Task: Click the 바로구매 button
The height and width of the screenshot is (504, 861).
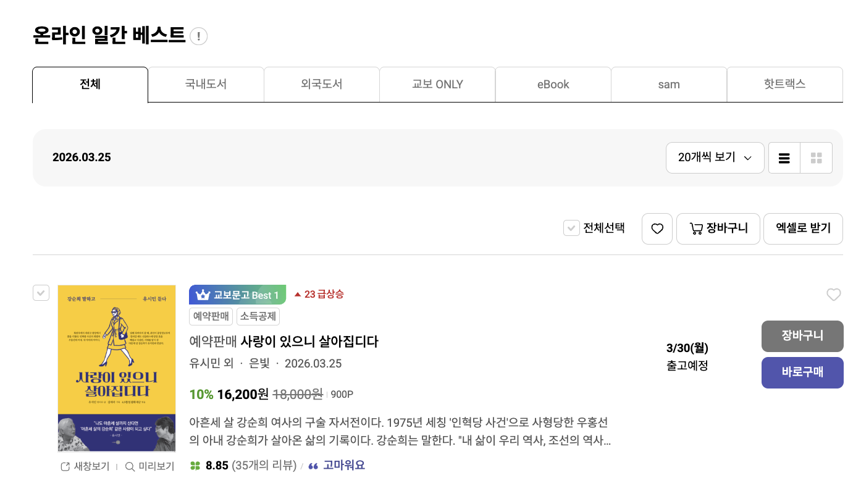Action: [802, 372]
